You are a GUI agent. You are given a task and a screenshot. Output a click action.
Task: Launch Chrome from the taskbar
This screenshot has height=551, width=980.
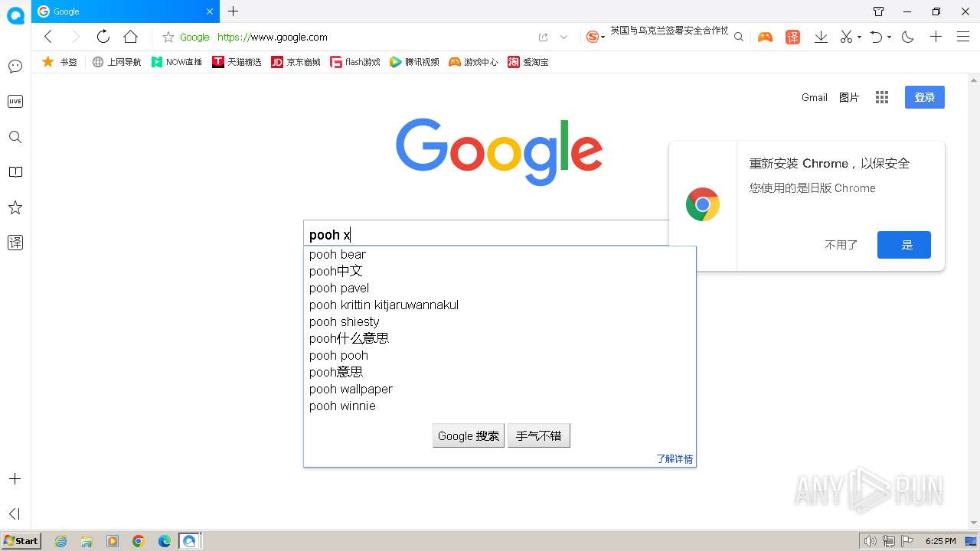tap(139, 541)
